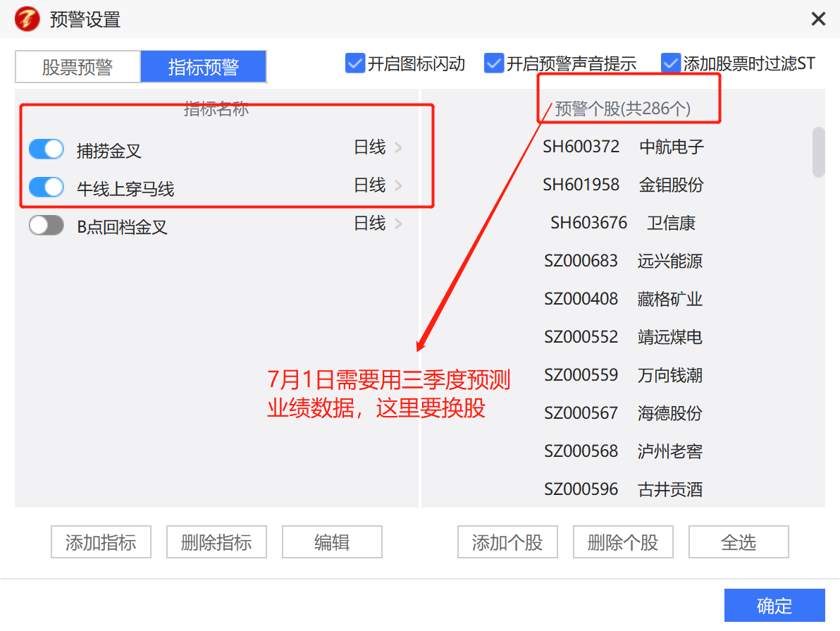Image resolution: width=840 pixels, height=631 pixels.
Task: Select stock SZ000408 藏格矿业
Action: pyautogui.click(x=623, y=299)
